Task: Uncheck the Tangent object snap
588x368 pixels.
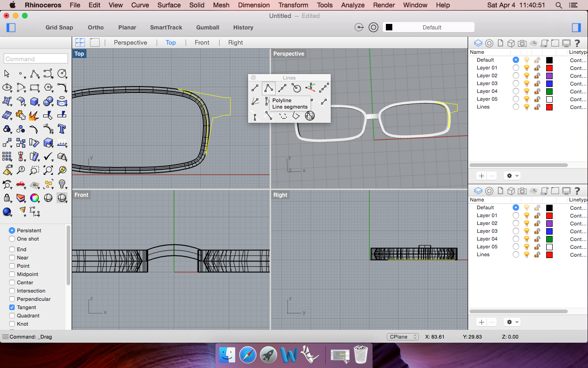Action: point(12,307)
